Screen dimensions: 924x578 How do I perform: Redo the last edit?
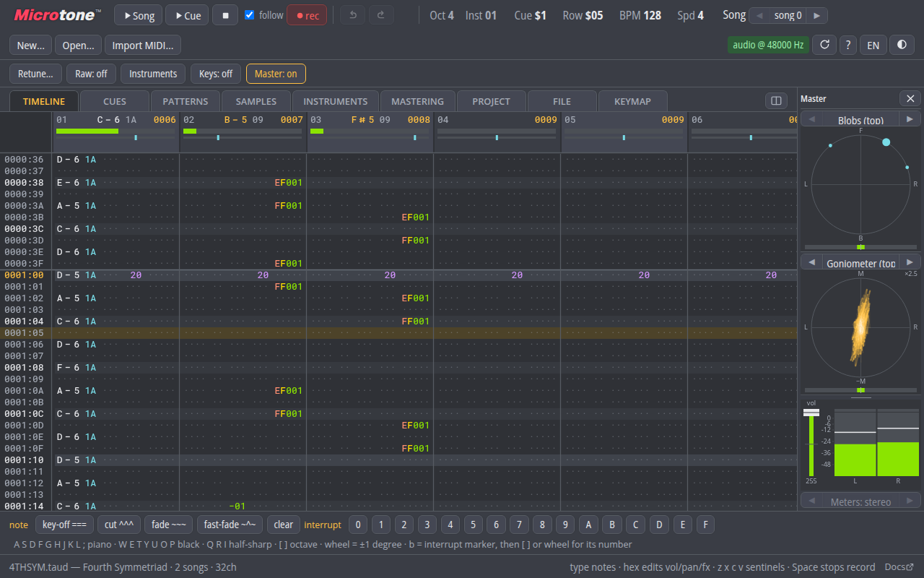[382, 15]
